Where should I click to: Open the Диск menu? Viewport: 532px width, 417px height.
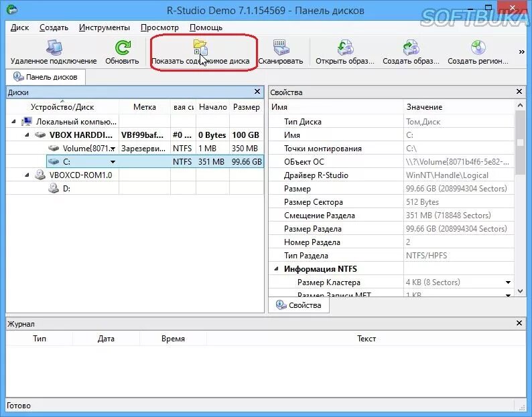[19, 27]
